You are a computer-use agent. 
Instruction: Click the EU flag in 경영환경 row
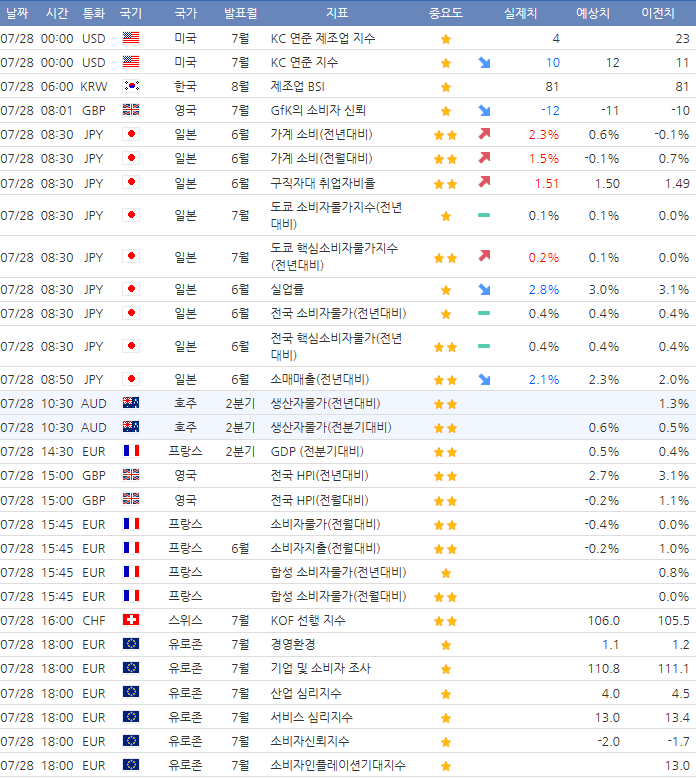[131, 644]
